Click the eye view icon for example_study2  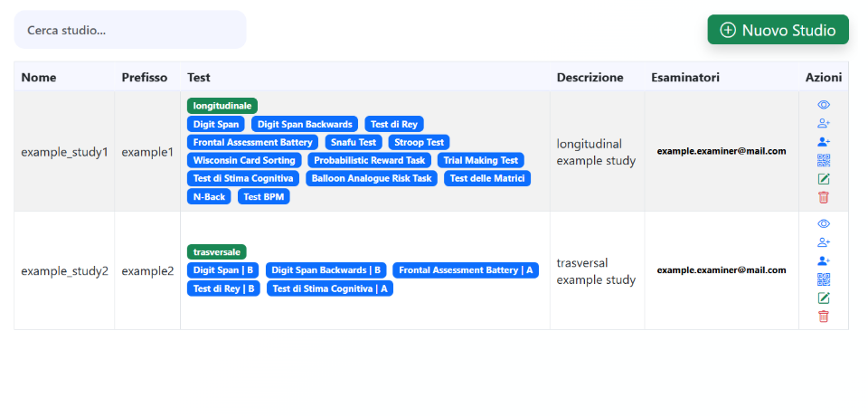pos(824,223)
